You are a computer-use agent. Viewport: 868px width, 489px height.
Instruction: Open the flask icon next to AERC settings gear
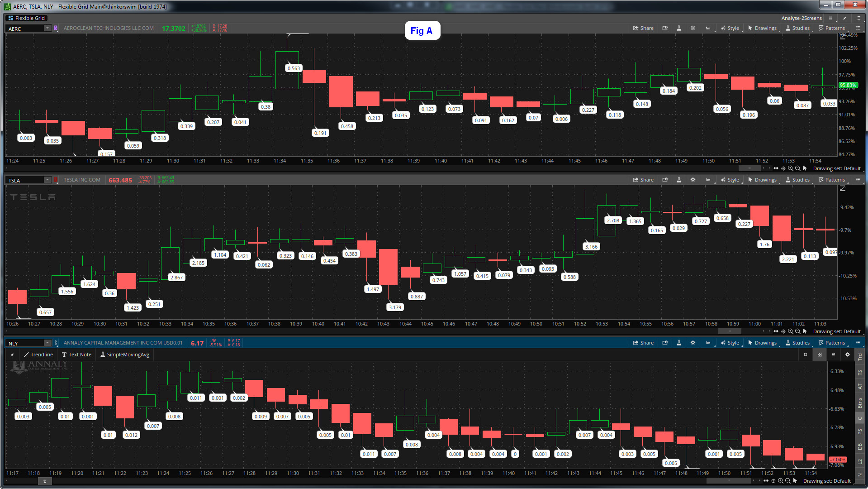click(679, 28)
